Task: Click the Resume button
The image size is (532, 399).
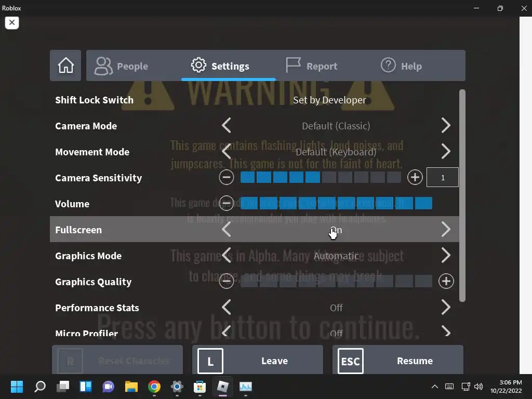Action: 397,360
